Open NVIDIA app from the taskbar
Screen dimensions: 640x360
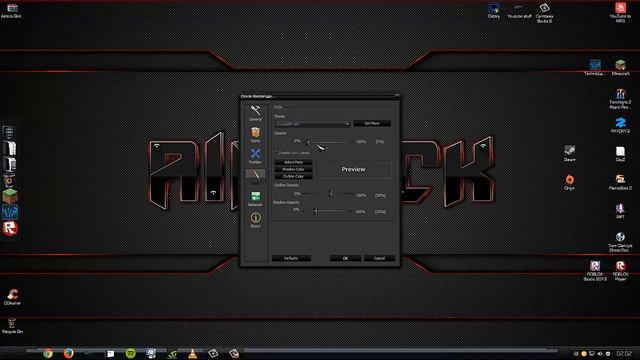172,353
